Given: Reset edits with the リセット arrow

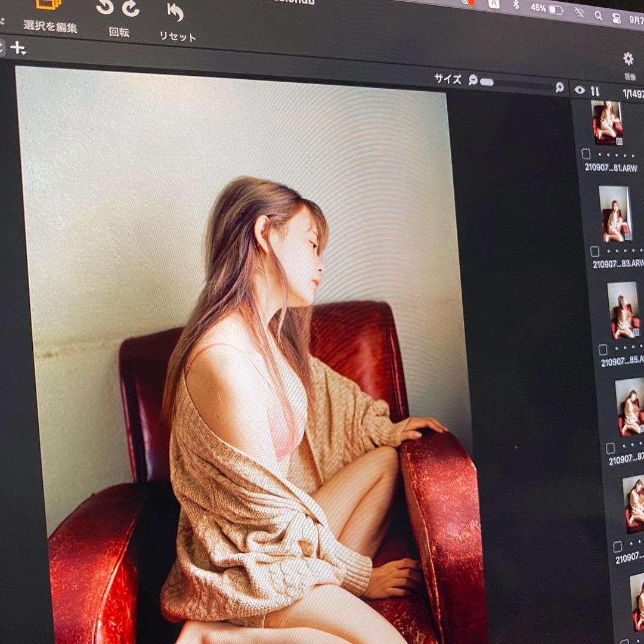Looking at the screenshot, I should click(x=175, y=12).
